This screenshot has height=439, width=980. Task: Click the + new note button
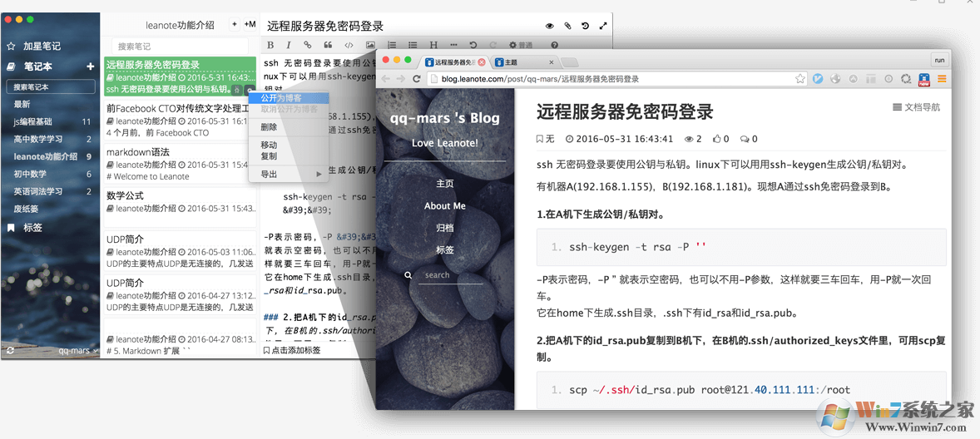click(235, 24)
